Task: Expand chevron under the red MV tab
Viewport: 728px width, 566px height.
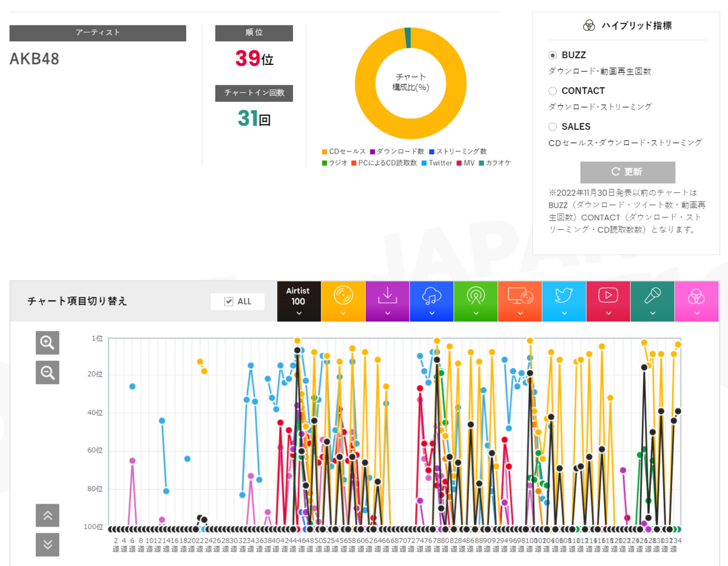Action: 608,314
